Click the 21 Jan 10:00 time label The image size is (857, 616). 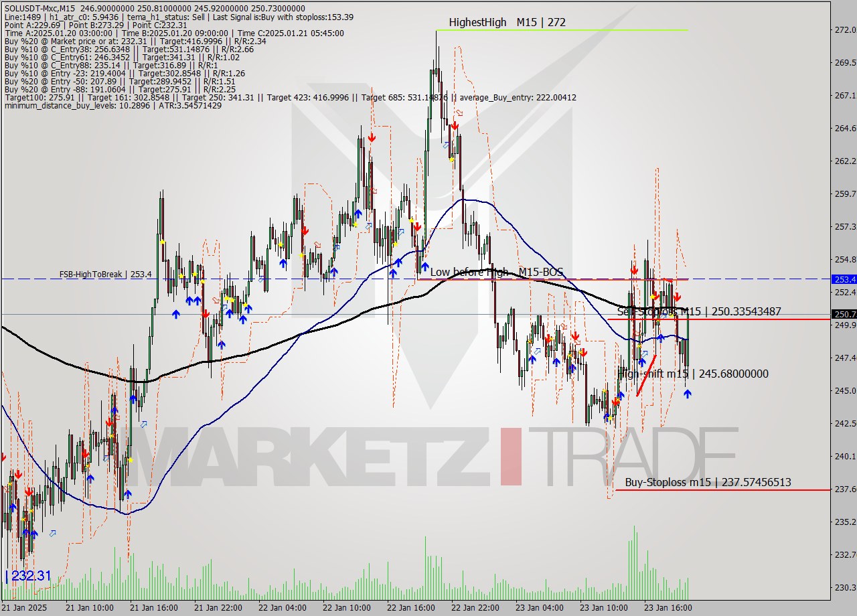pos(90,607)
